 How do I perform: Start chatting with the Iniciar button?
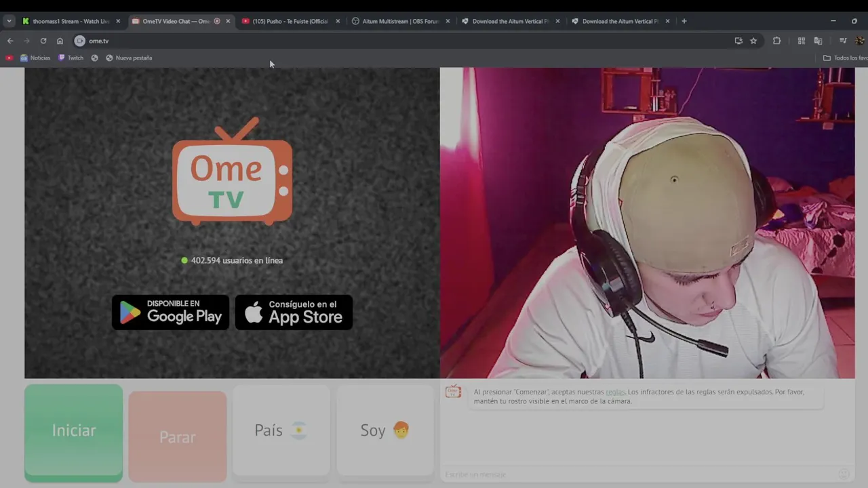point(74,432)
